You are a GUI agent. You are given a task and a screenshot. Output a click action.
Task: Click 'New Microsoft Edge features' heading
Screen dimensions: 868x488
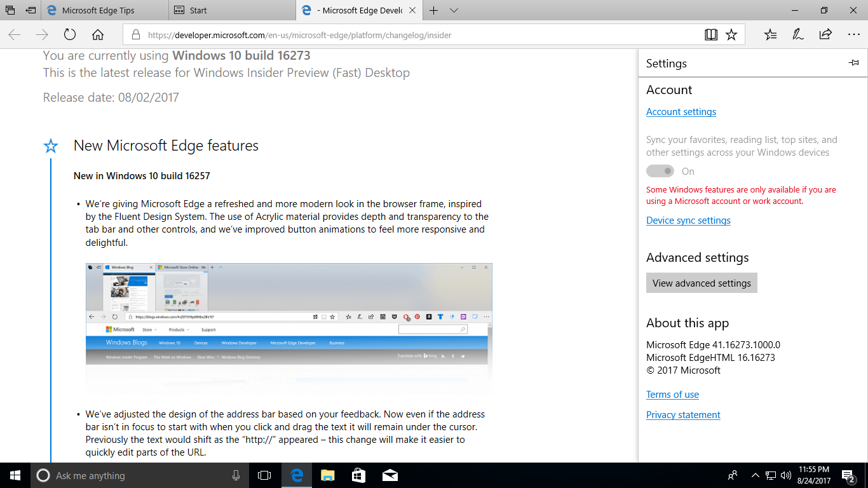pyautogui.click(x=166, y=146)
